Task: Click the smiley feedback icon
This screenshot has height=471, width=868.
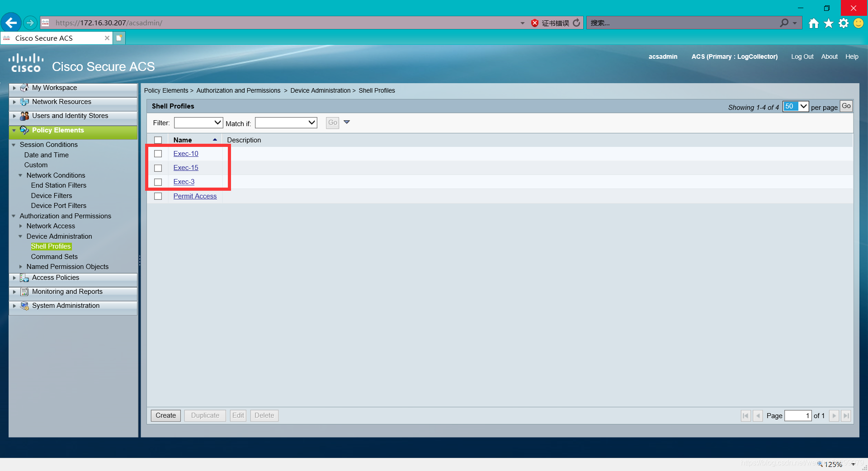Action: click(x=859, y=23)
